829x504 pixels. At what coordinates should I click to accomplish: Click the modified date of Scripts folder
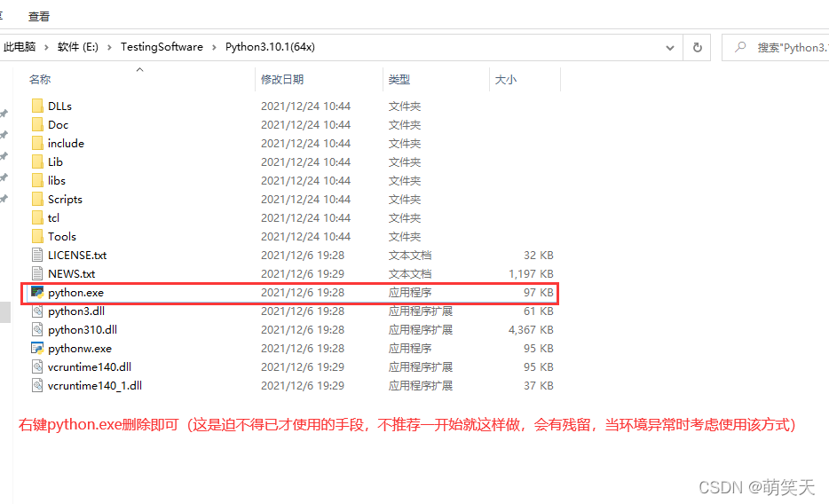coord(305,199)
